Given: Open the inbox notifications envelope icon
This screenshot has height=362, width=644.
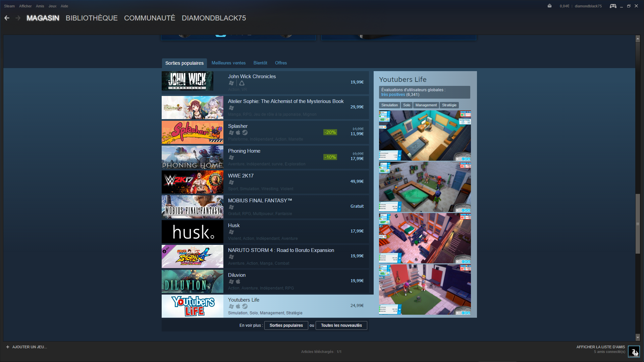Looking at the screenshot, I should click(x=549, y=6).
